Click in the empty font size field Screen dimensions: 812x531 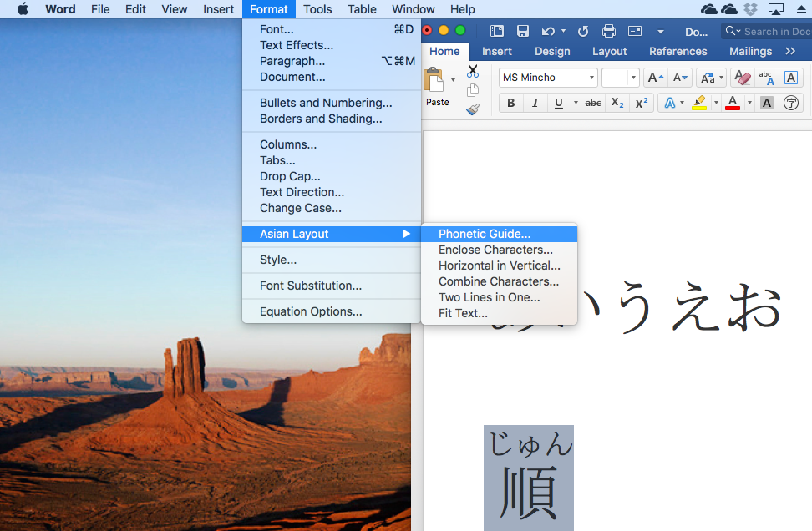point(615,78)
